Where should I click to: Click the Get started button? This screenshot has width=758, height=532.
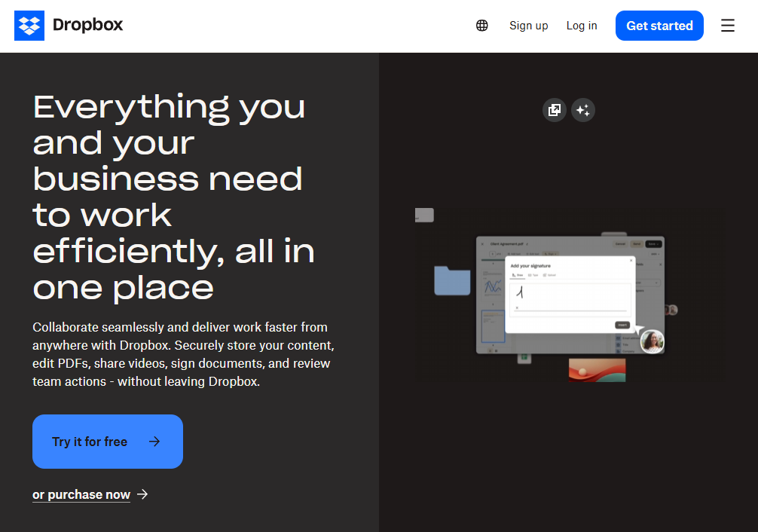pyautogui.click(x=659, y=26)
